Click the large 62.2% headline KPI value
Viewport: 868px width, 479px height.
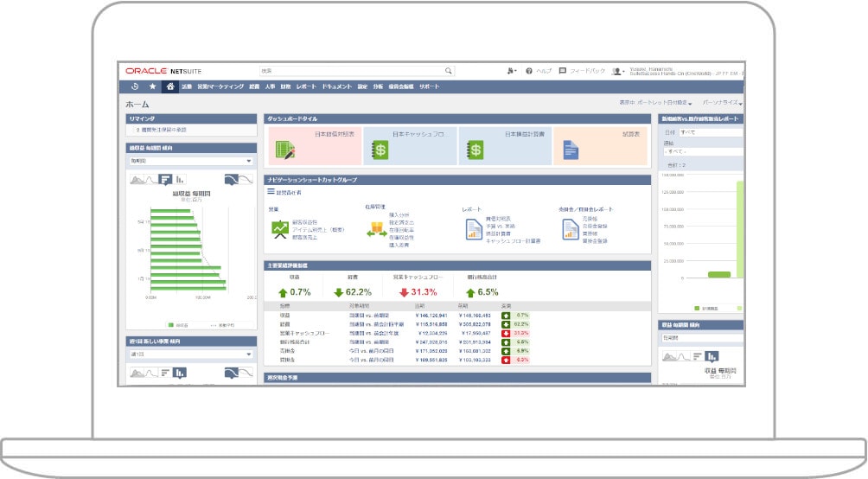tap(358, 292)
